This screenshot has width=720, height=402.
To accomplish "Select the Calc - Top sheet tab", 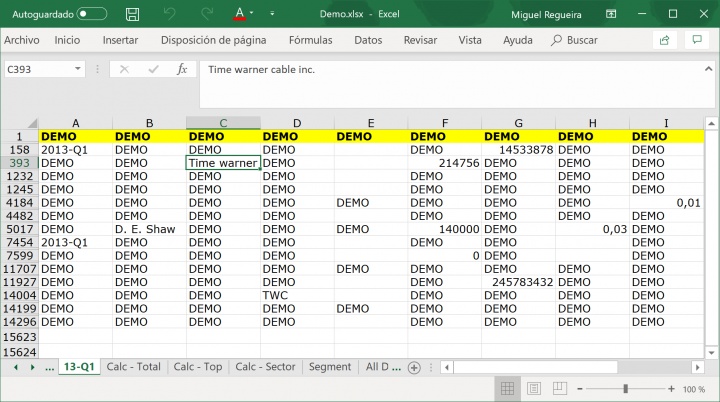I will [197, 367].
